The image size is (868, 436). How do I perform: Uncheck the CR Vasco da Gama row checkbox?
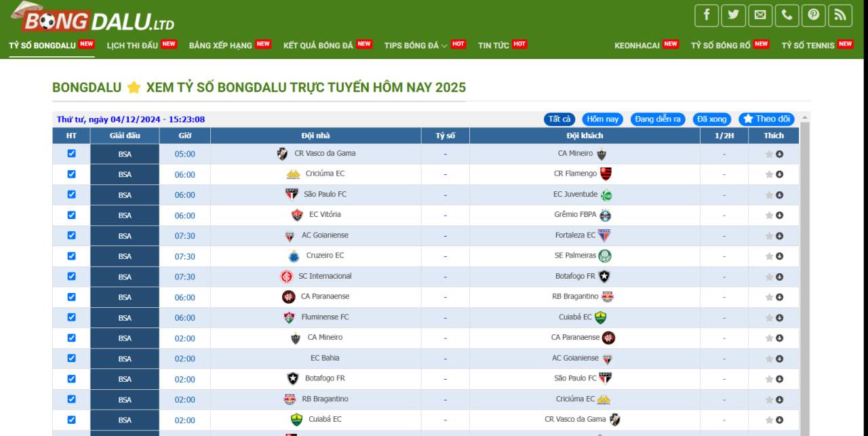pyautogui.click(x=72, y=154)
